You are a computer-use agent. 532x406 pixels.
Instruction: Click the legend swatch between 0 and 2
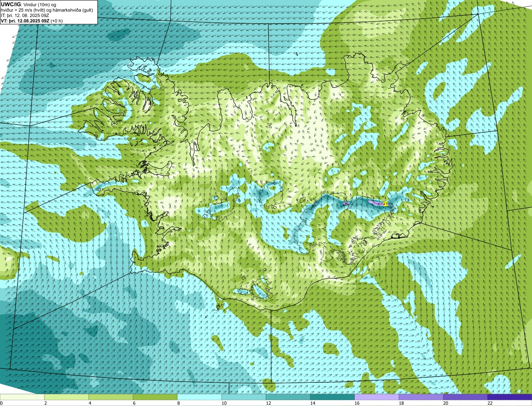(22, 397)
